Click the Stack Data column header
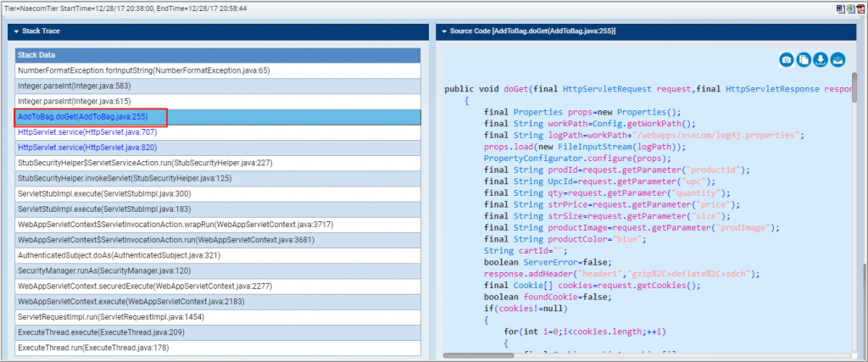The width and height of the screenshot is (868, 362). point(218,55)
